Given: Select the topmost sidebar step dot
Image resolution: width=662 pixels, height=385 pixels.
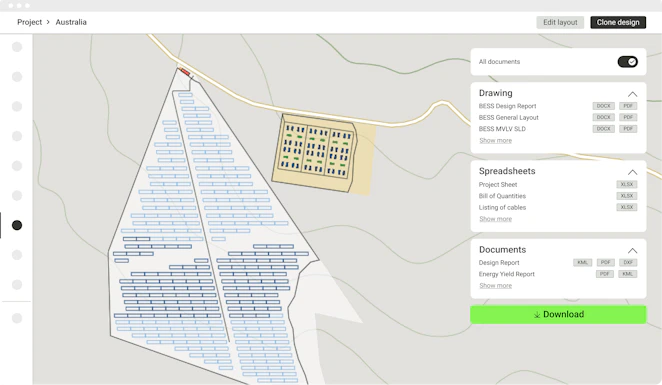Looking at the screenshot, I should tap(17, 47).
